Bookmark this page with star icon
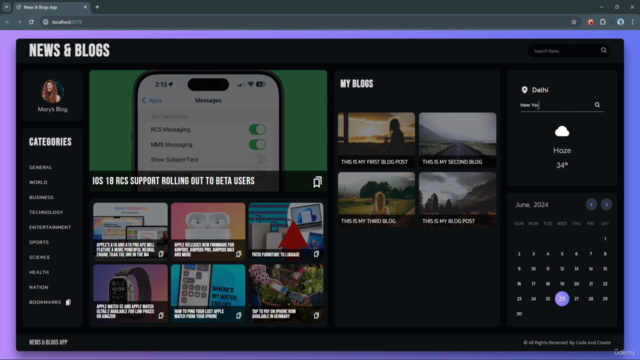640x360 pixels. click(x=574, y=22)
